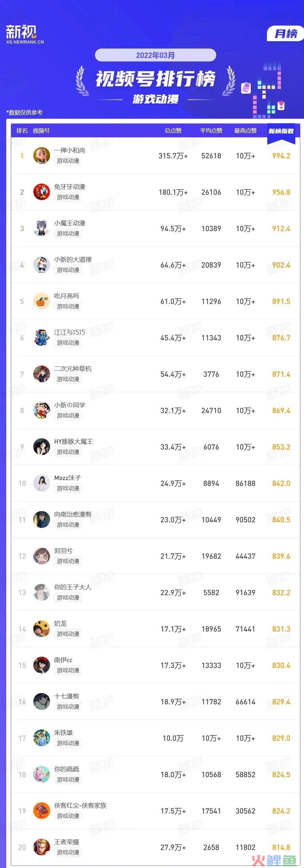
Task: Click the 最高点赞 column header
Action: click(246, 131)
